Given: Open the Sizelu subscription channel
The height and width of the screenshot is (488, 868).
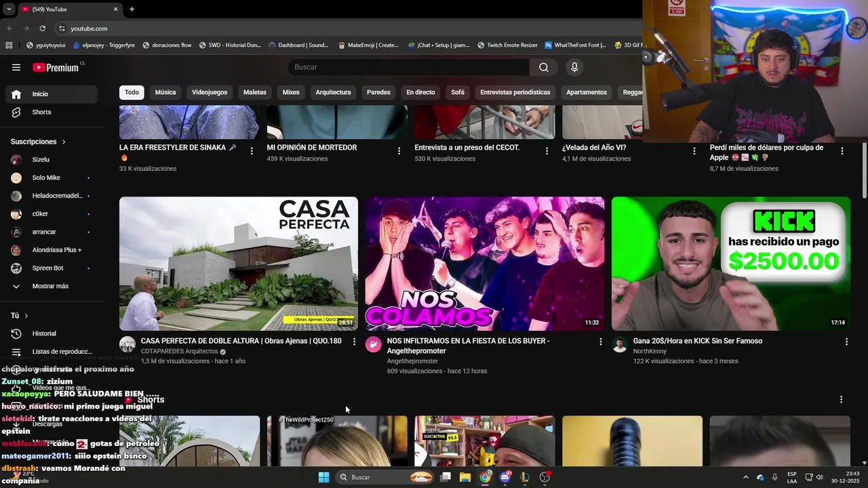Looking at the screenshot, I should coord(52,160).
